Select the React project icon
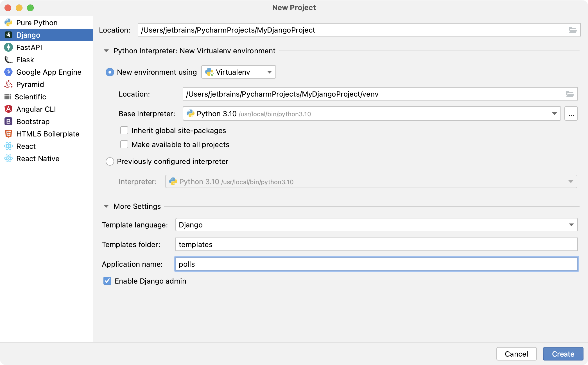This screenshot has height=365, width=588. click(x=8, y=146)
